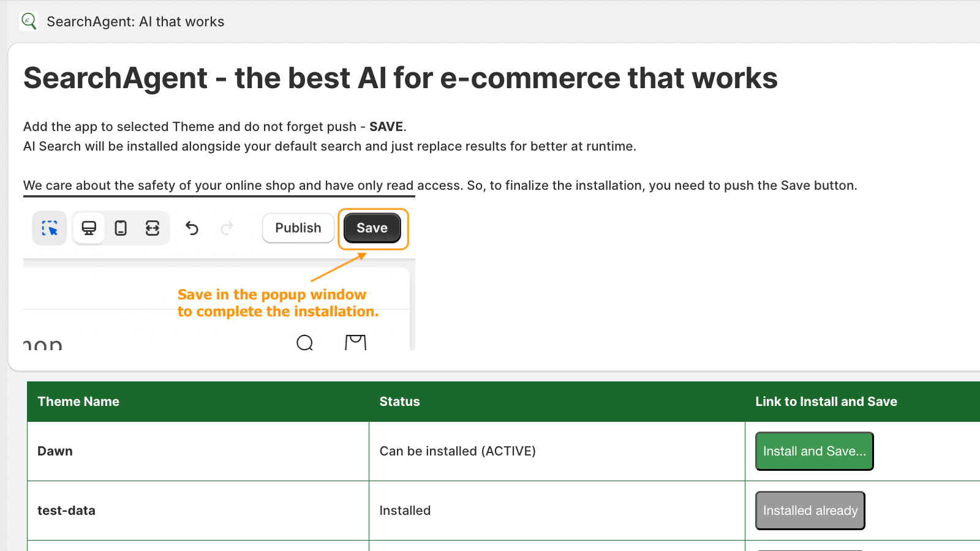Click the Theme Name column header

click(x=78, y=402)
